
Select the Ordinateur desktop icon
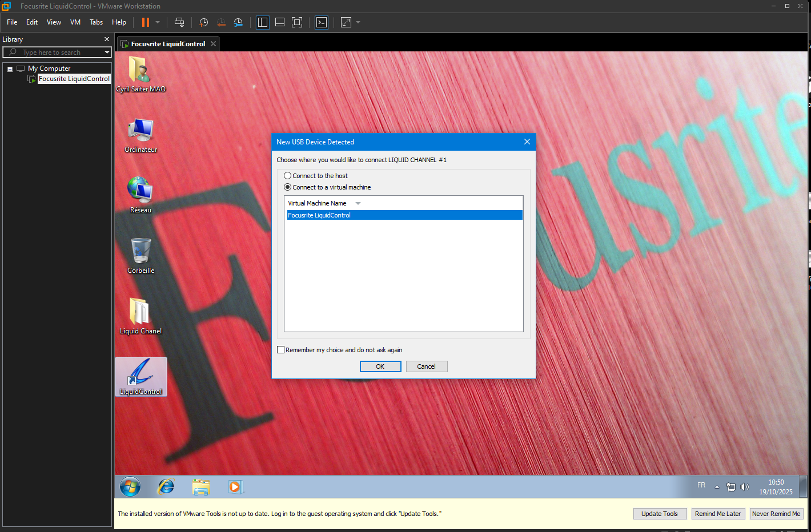[140, 135]
